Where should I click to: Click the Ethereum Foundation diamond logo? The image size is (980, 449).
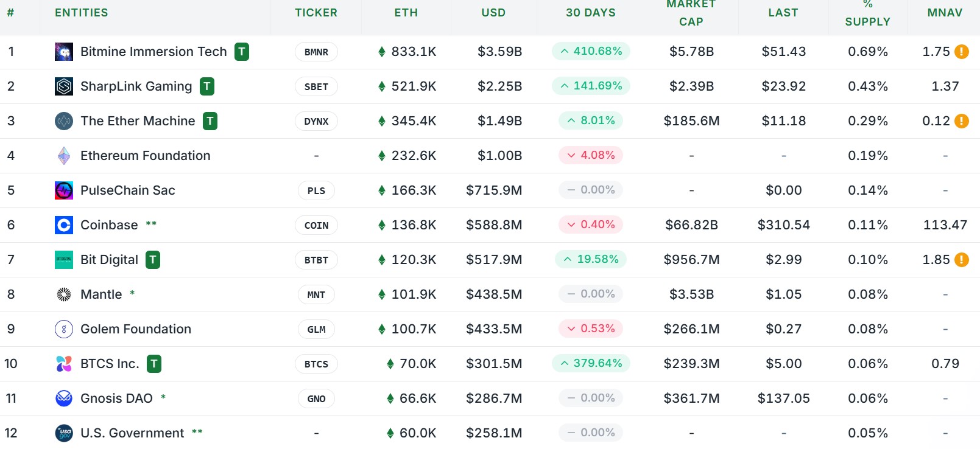coord(63,156)
